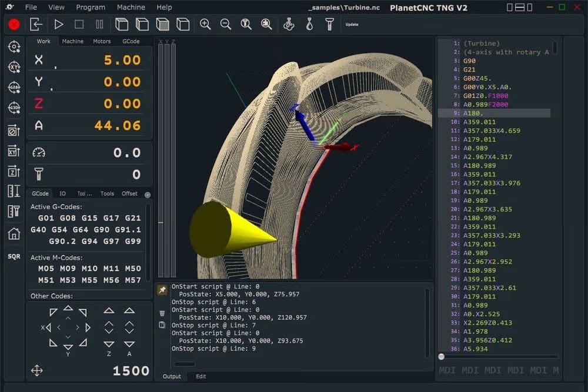Click the set work position zero icon
This screenshot has width=588, height=392.
pos(14,130)
